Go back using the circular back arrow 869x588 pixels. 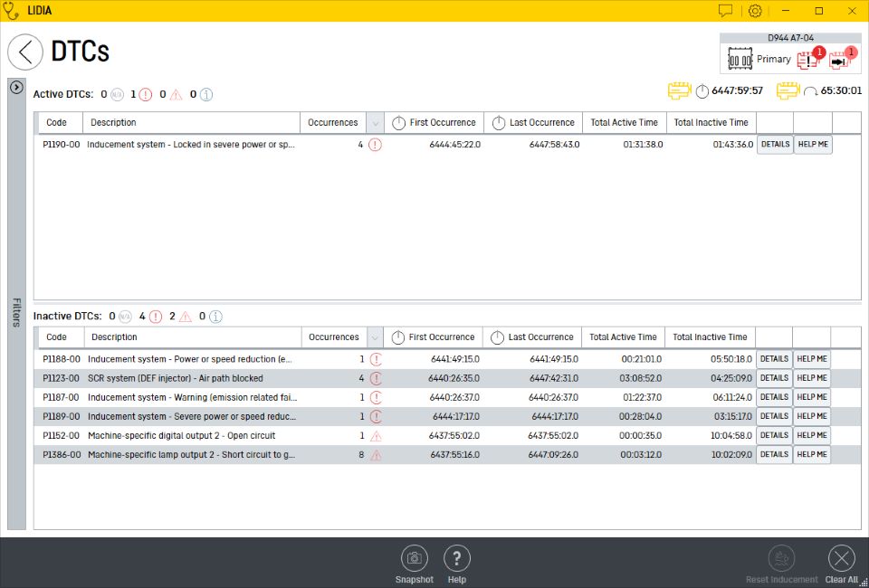[x=25, y=52]
